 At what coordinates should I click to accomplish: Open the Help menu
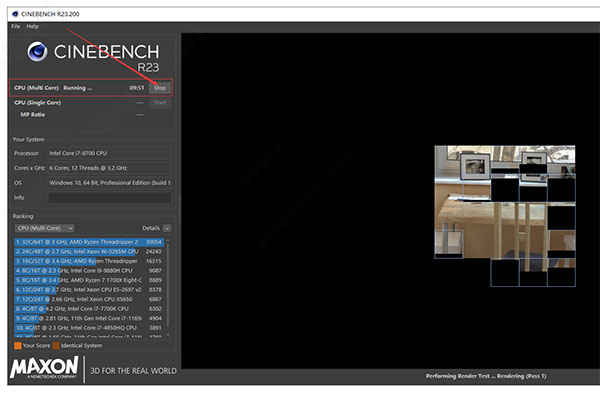click(x=33, y=26)
